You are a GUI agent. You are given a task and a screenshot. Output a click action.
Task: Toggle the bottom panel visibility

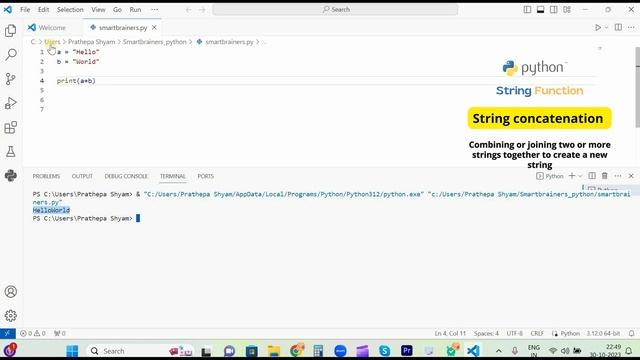point(540,9)
